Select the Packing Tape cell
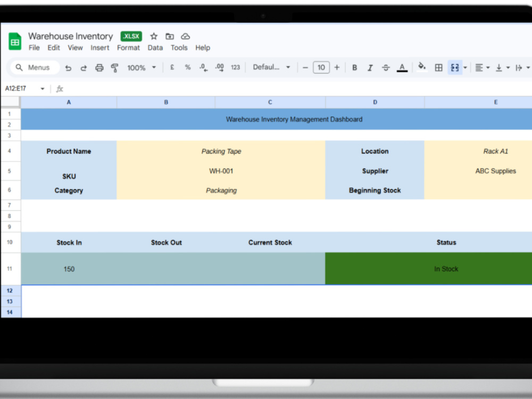The image size is (532, 399). coord(221,151)
